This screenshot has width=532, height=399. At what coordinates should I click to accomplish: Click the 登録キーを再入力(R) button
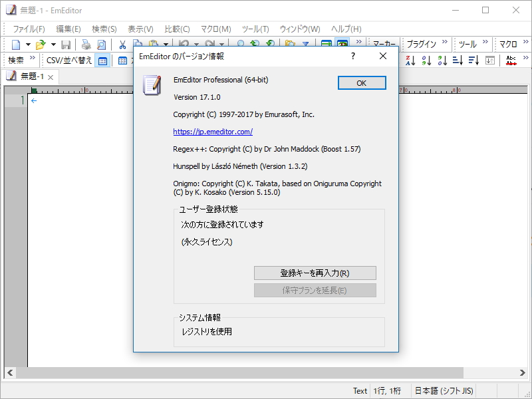[314, 273]
